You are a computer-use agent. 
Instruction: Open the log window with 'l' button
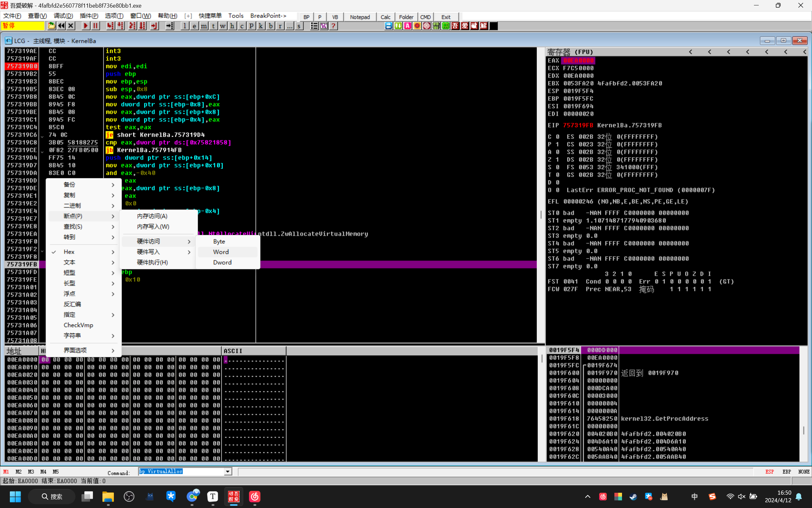tap(185, 26)
